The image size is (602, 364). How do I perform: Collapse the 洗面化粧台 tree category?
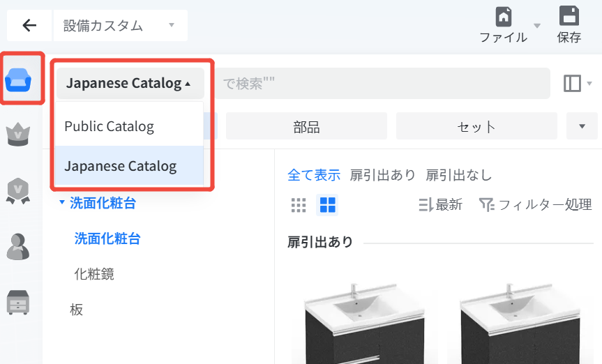click(62, 202)
